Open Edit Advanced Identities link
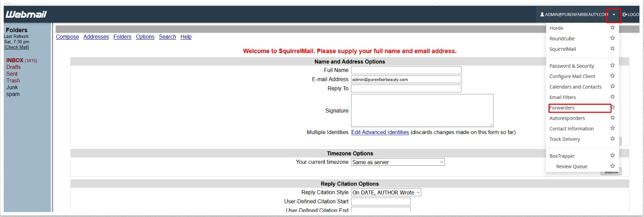This screenshot has width=644, height=217. (x=380, y=132)
